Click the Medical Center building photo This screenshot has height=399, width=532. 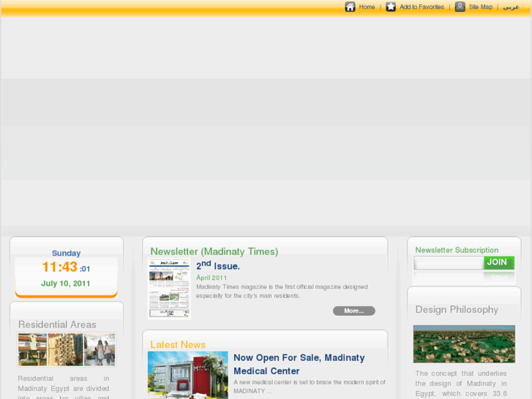187,375
